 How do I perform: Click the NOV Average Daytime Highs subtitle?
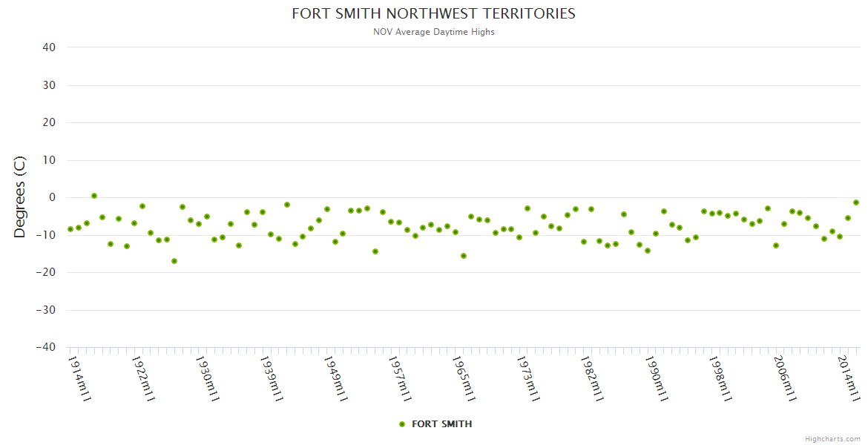coord(433,32)
